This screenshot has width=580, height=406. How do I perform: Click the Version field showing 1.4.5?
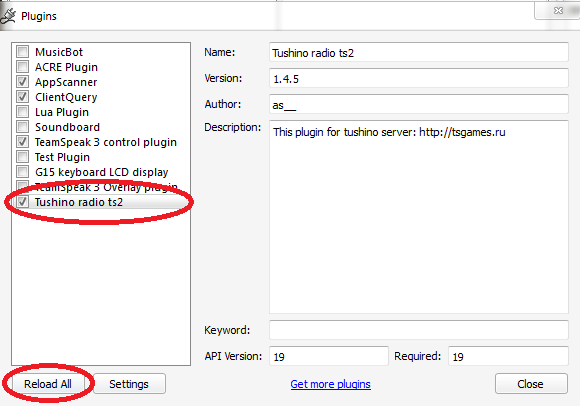coord(418,78)
